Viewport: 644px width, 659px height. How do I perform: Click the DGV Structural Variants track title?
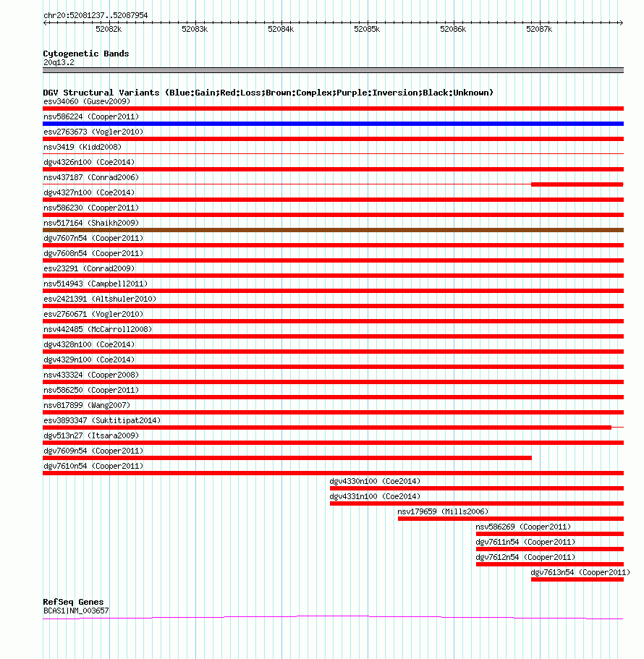pyautogui.click(x=268, y=93)
